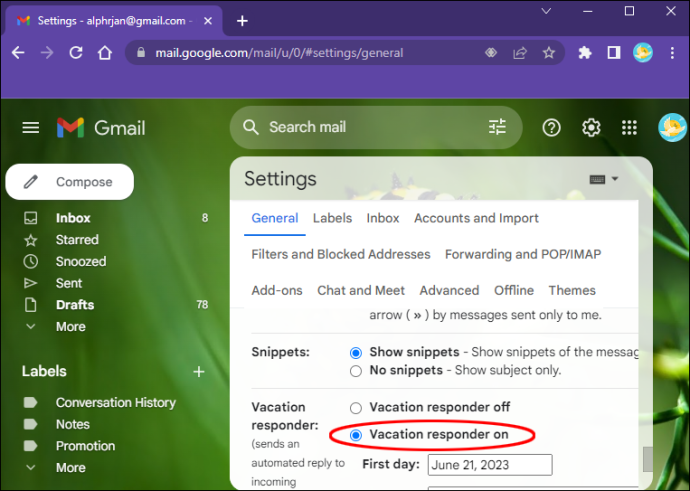Open the Chrome three-dot menu
Screen dimensions: 690x491
(672, 53)
